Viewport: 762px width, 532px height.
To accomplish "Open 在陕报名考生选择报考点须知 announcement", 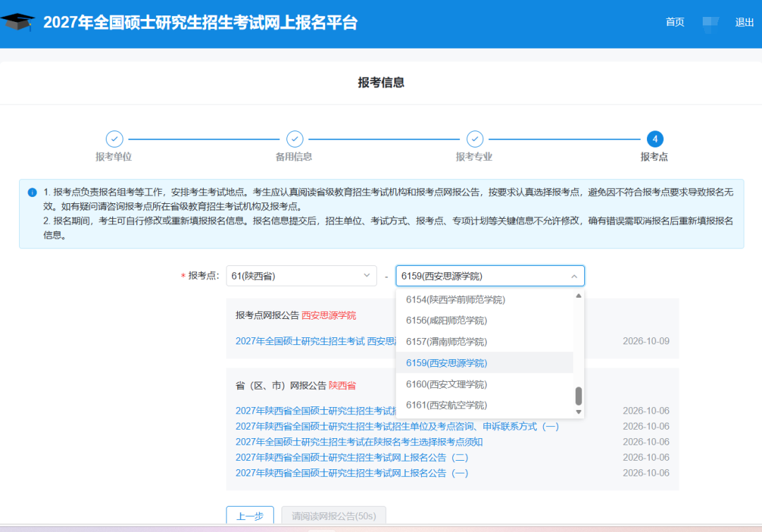I will (359, 442).
